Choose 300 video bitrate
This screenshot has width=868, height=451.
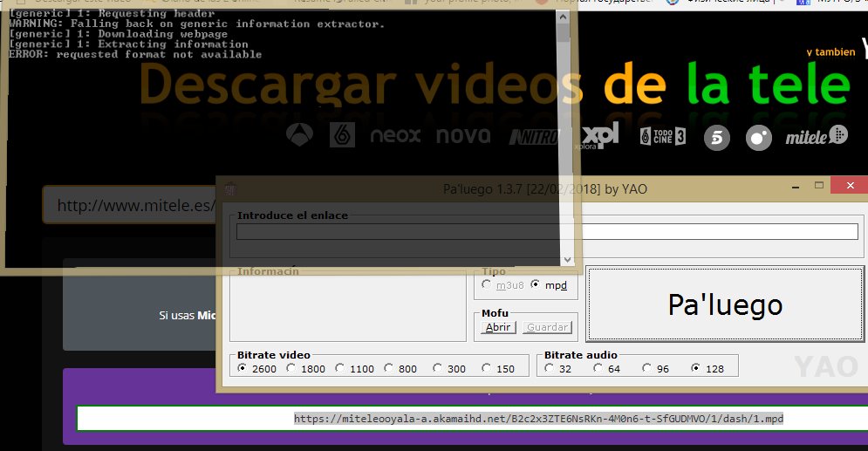[x=437, y=368]
